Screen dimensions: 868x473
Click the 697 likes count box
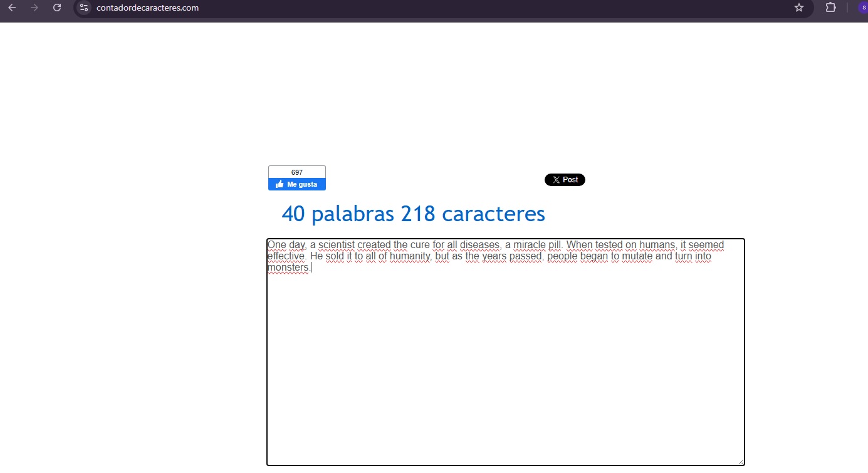tap(297, 172)
